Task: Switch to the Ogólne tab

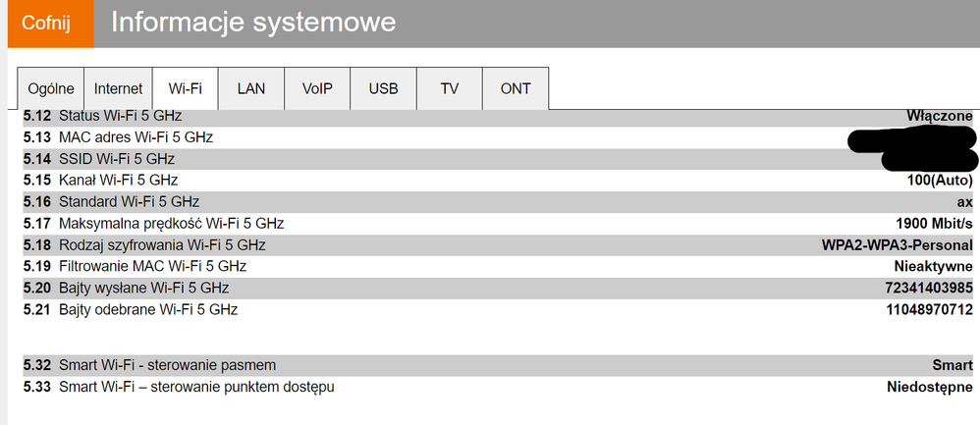Action: (x=51, y=88)
